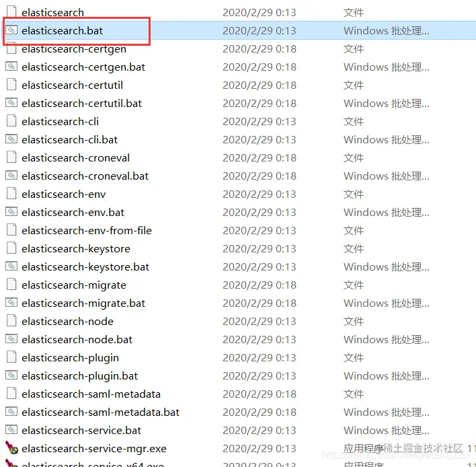Click the elasticsearch-cli blank file icon

pyautogui.click(x=11, y=121)
